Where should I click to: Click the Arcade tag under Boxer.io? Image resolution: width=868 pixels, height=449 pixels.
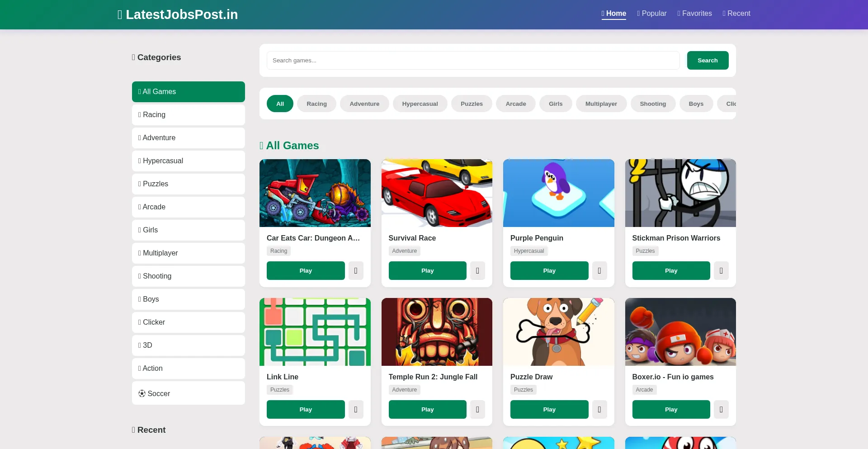(x=644, y=390)
